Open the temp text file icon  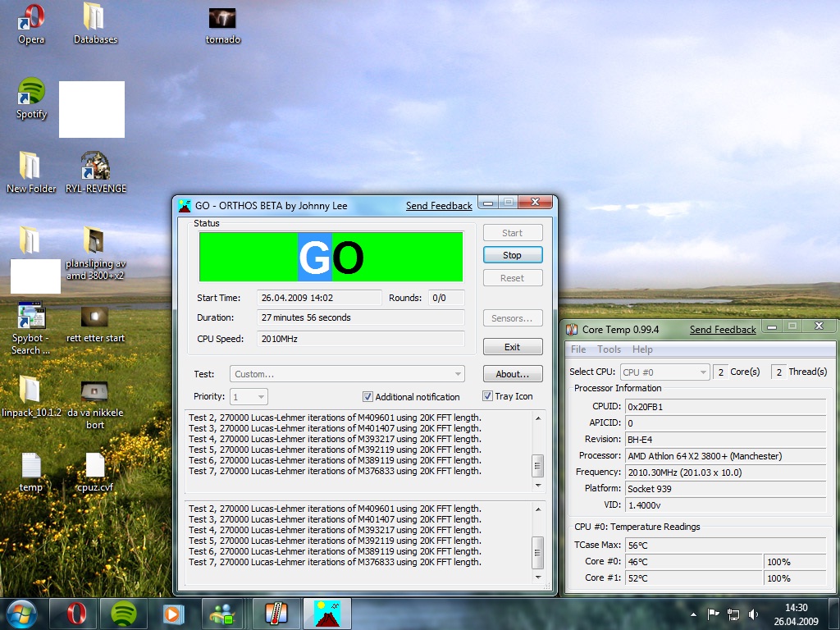30,472
